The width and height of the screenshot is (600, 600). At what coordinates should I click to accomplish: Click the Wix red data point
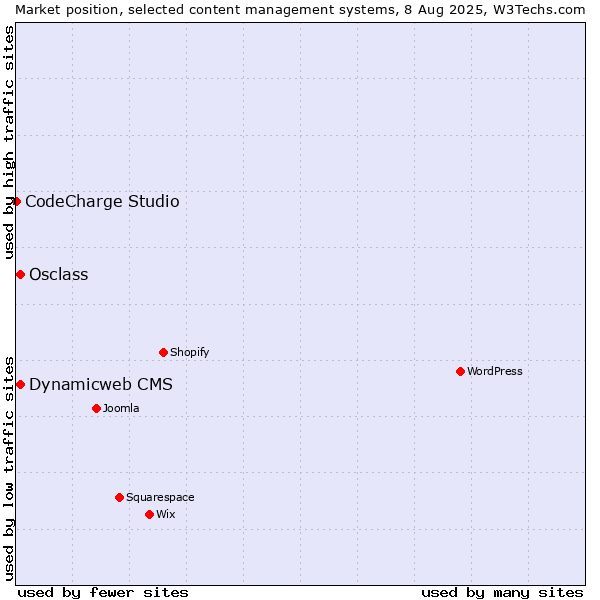coord(150,514)
